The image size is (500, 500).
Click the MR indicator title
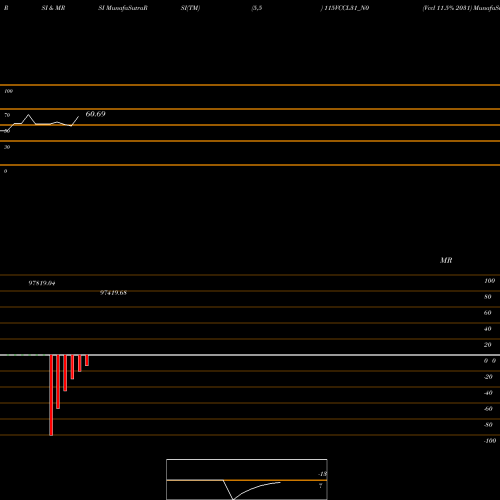coord(446,260)
